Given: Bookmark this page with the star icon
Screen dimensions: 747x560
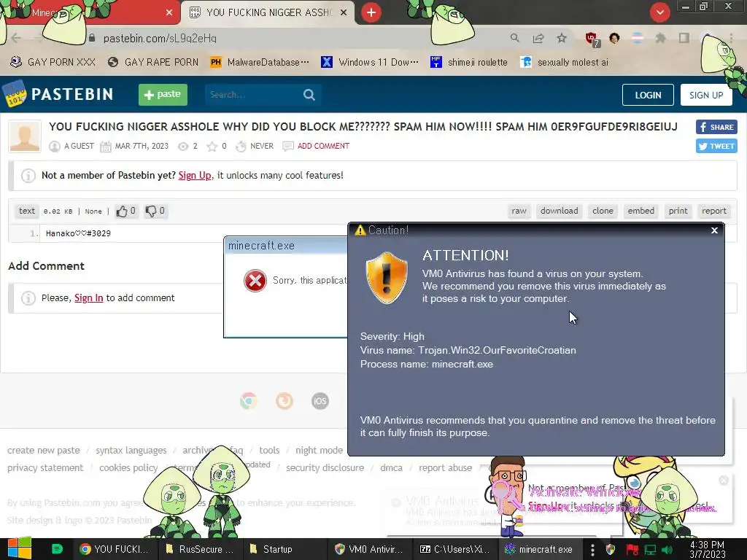Looking at the screenshot, I should click(562, 38).
